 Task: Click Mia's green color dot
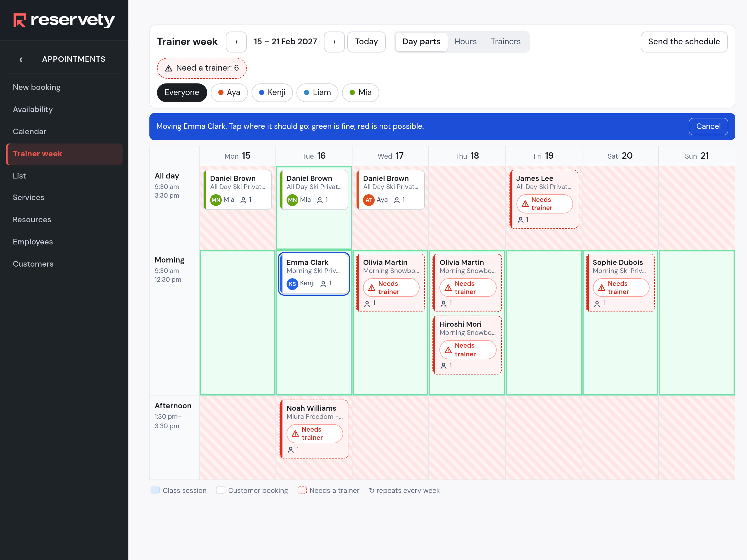[x=352, y=92]
